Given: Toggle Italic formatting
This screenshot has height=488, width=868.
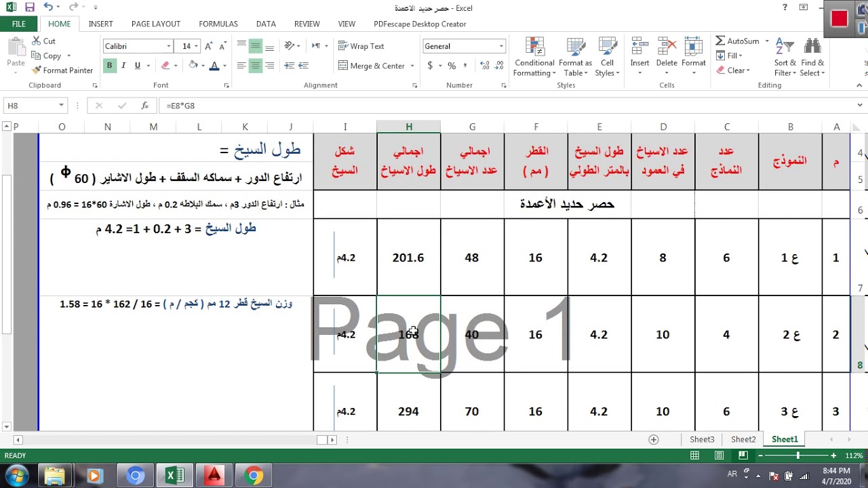Looking at the screenshot, I should (123, 66).
